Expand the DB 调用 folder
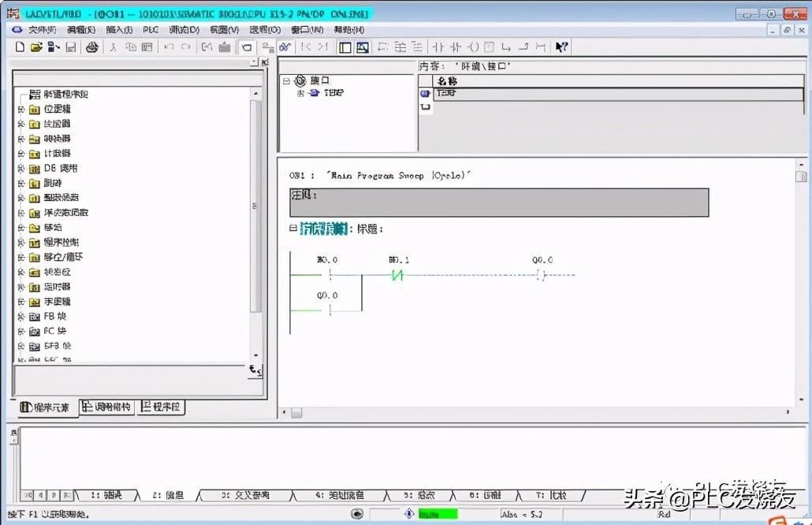The height and width of the screenshot is (525, 812). 21,169
